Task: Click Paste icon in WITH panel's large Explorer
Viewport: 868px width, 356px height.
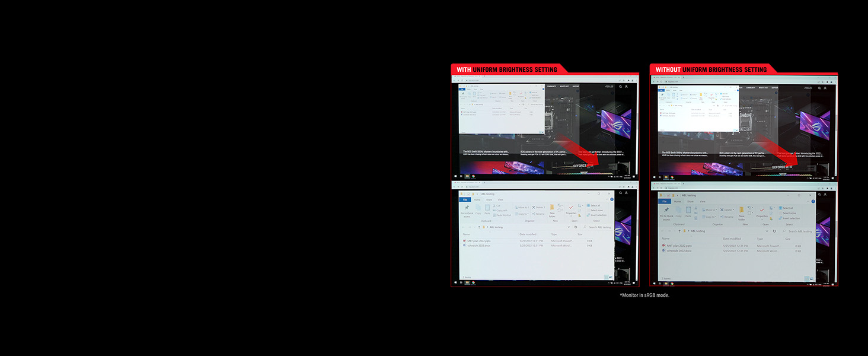Action: 487,207
